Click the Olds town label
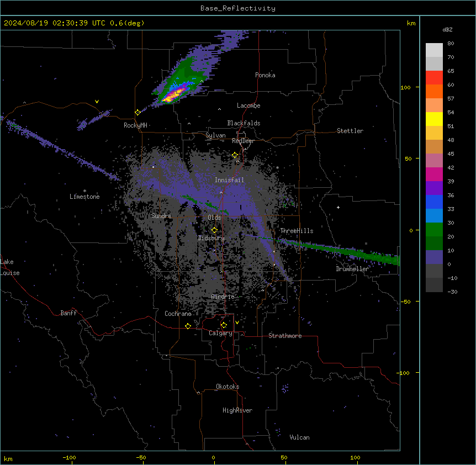Image resolution: width=476 pixels, height=465 pixels. click(214, 218)
